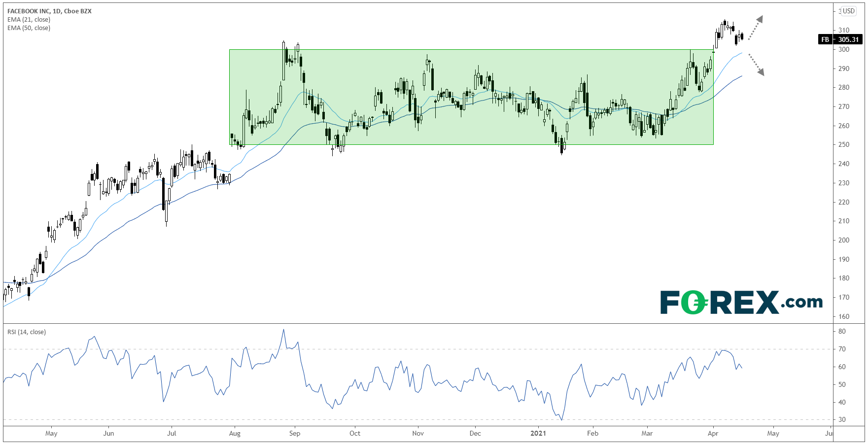Open the USD currency selector

[x=848, y=11]
